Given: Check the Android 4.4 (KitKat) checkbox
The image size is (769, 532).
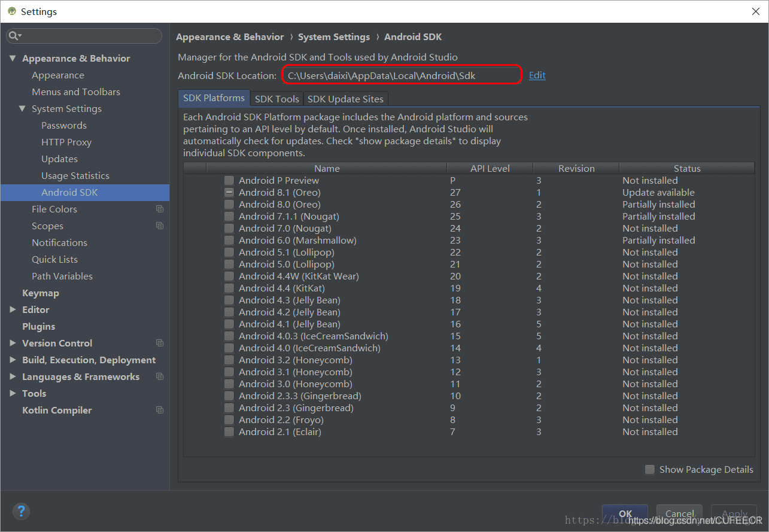Looking at the screenshot, I should click(229, 288).
